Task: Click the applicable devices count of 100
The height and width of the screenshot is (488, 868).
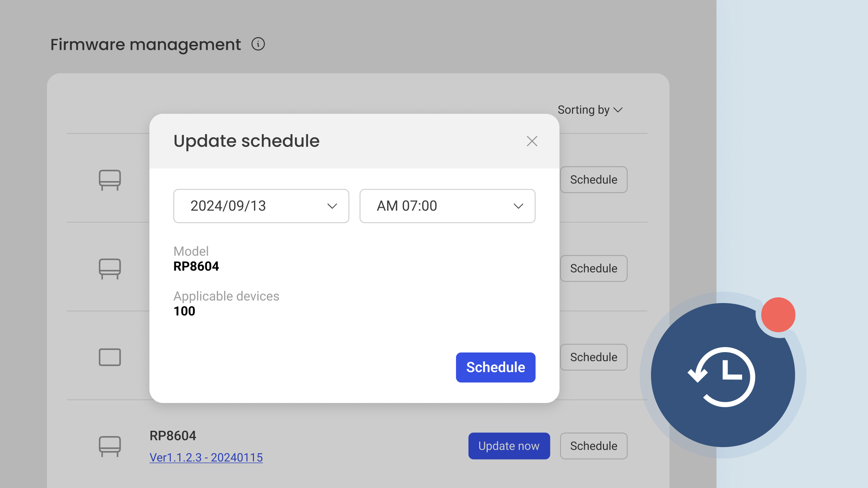Action: point(184,311)
